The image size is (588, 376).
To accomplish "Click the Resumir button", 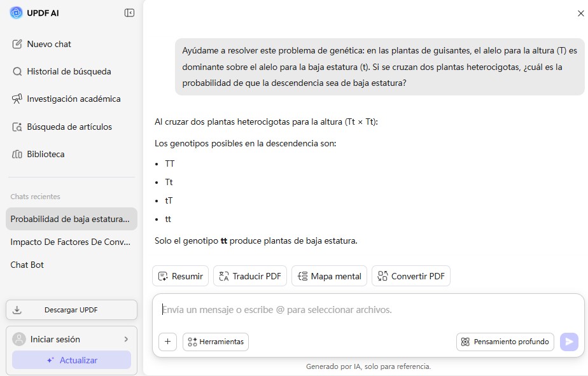I will [180, 275].
